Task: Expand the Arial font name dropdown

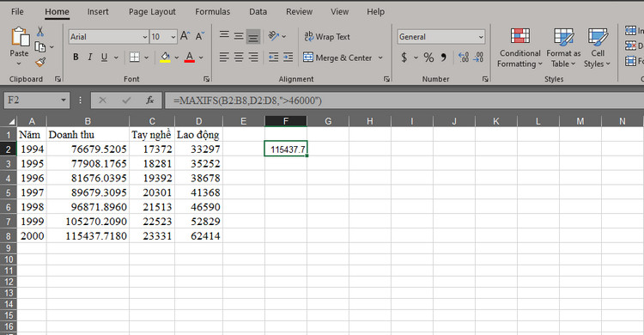Action: pos(145,37)
